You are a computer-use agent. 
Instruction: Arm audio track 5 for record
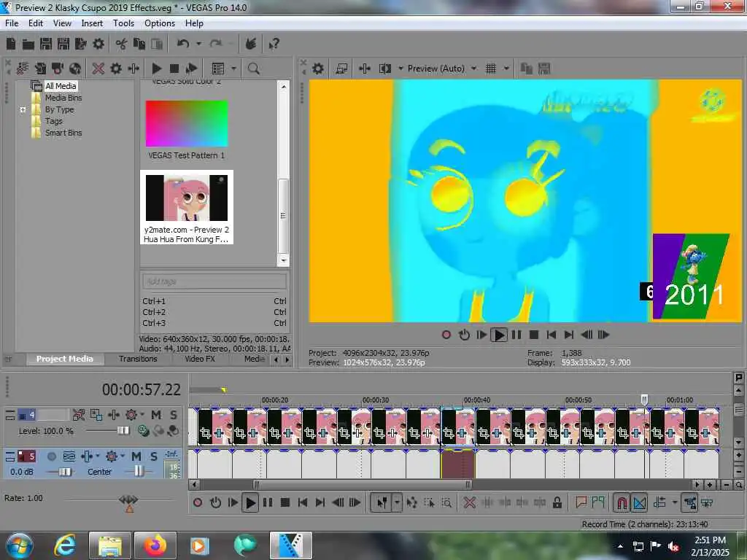52,456
